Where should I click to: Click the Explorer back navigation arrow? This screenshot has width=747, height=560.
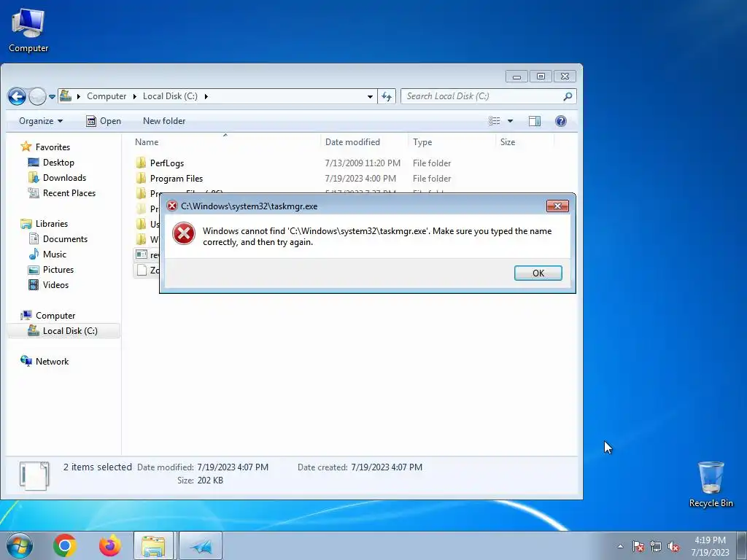[x=18, y=97]
